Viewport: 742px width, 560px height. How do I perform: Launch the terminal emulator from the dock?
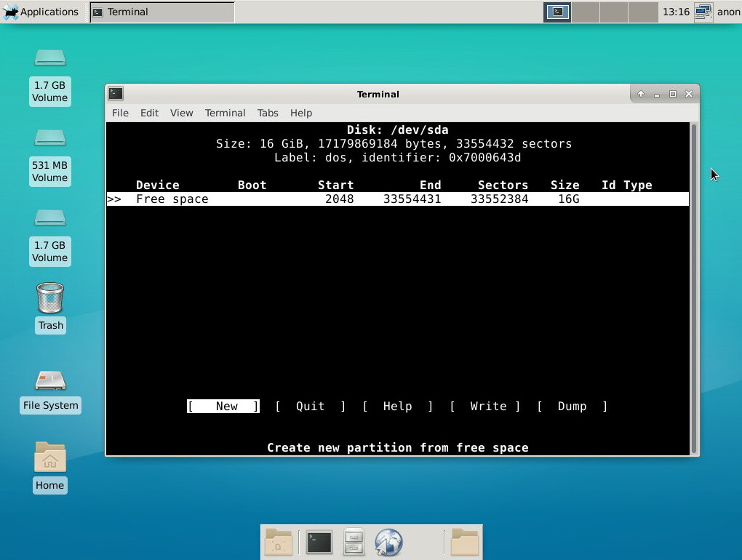(x=319, y=543)
